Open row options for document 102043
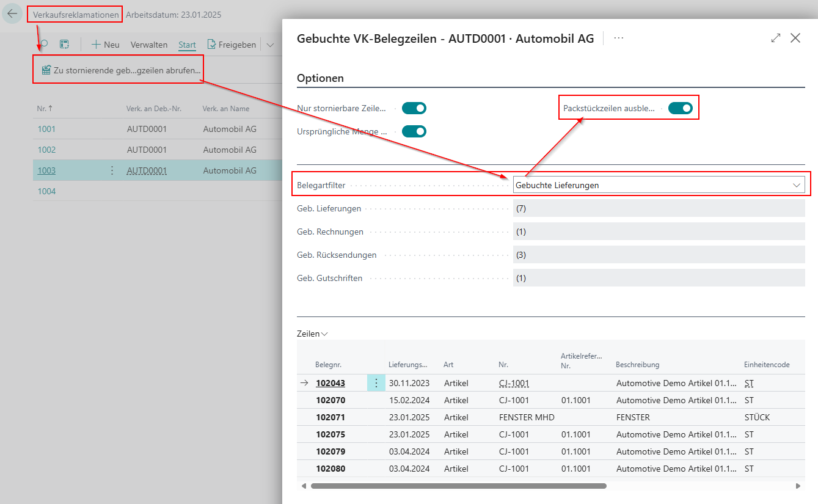This screenshot has width=818, height=504. coord(376,383)
